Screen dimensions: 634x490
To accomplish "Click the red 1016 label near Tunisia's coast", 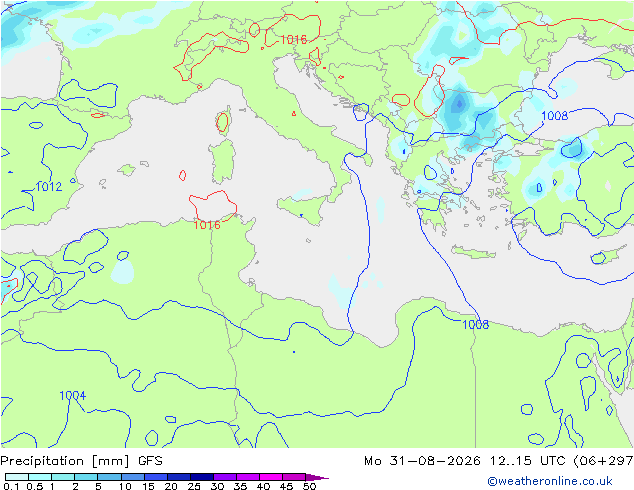I will pyautogui.click(x=207, y=225).
